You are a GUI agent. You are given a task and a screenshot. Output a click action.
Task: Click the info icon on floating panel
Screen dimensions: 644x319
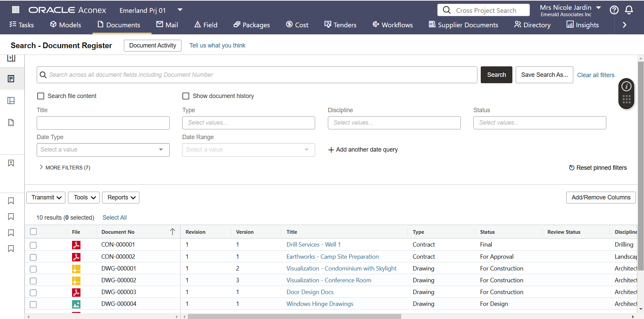[x=626, y=87]
